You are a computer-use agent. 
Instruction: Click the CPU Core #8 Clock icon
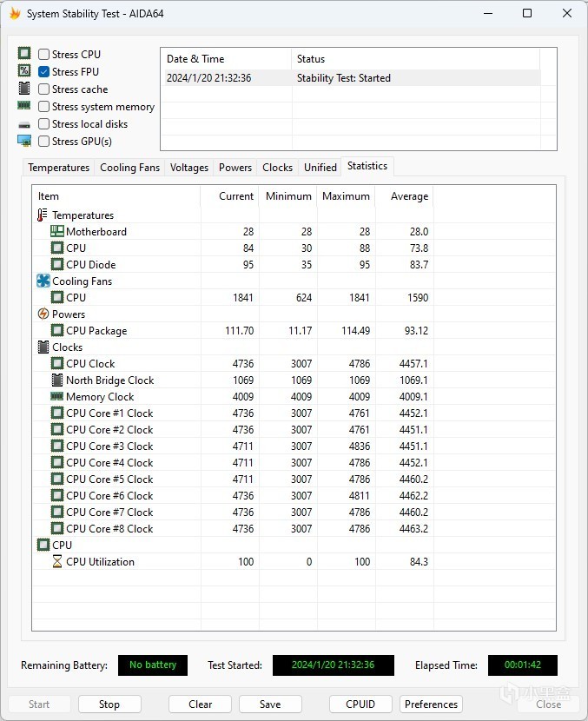coord(57,528)
